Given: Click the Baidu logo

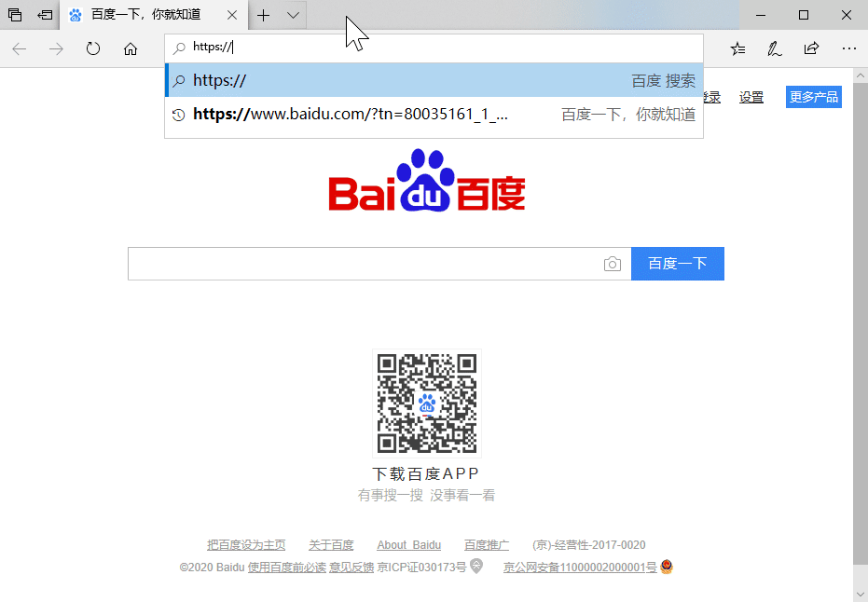Looking at the screenshot, I should (x=427, y=181).
